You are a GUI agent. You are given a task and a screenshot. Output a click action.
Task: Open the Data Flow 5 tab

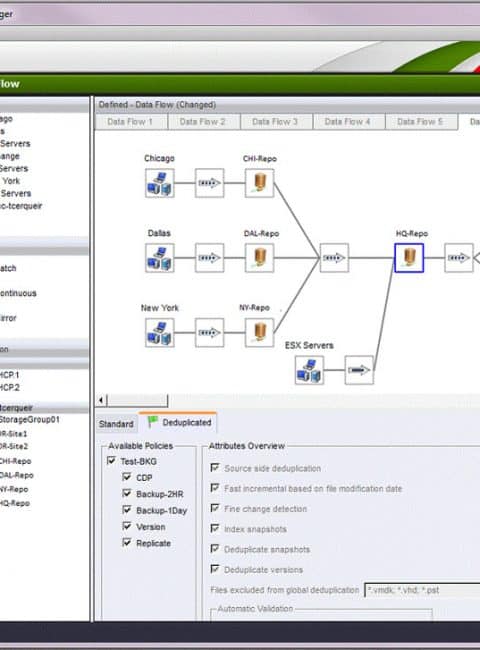[x=421, y=122]
